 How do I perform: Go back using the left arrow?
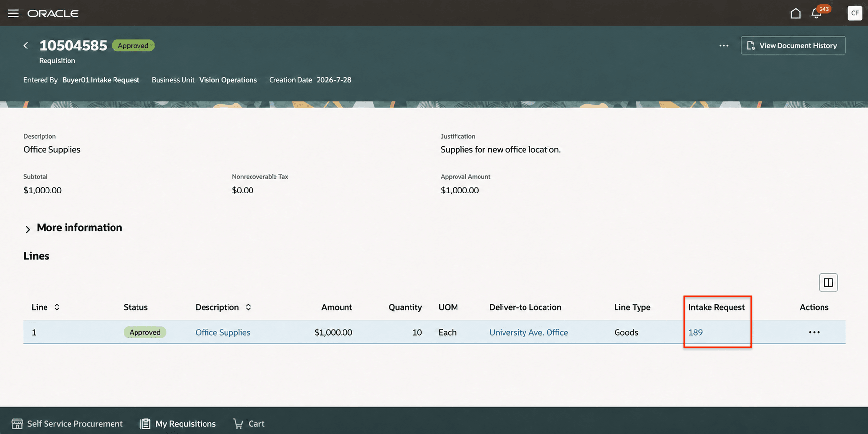point(26,46)
